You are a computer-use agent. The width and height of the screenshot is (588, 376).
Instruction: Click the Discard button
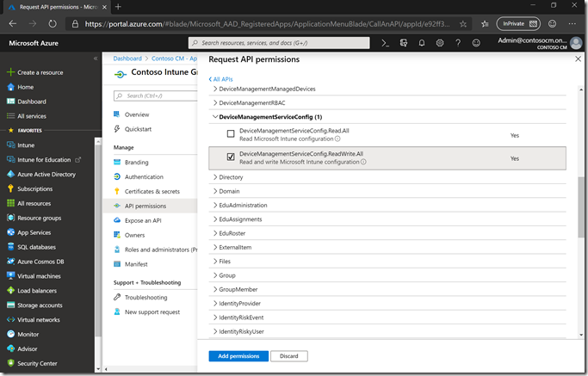(288, 356)
